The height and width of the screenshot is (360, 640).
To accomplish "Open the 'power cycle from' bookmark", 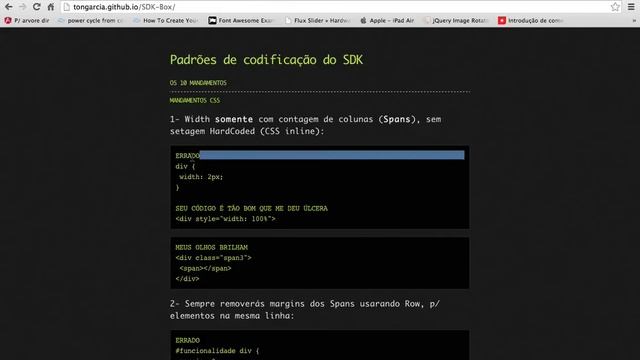I will pos(91,20).
